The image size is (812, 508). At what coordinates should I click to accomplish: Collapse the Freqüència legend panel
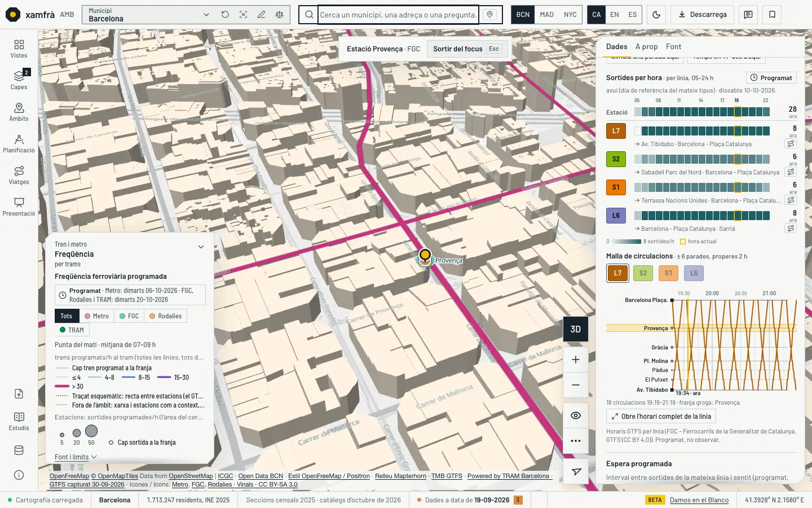(x=201, y=247)
